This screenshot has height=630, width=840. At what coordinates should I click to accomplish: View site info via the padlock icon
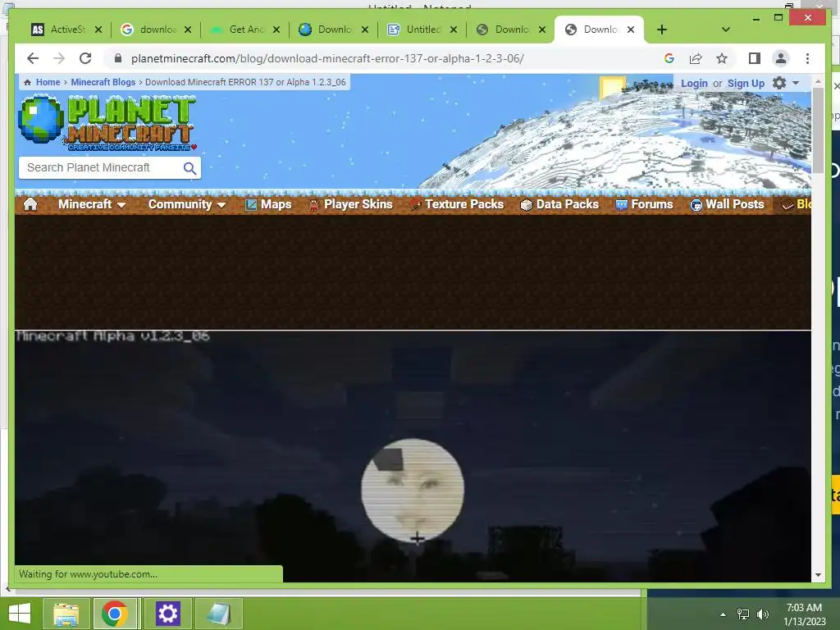coord(118,58)
